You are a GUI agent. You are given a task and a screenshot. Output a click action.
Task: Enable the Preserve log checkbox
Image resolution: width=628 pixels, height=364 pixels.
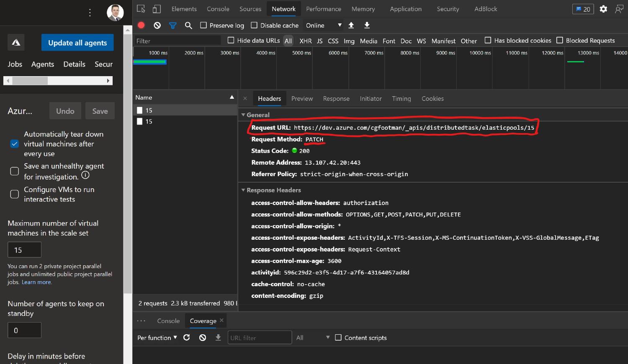click(203, 26)
